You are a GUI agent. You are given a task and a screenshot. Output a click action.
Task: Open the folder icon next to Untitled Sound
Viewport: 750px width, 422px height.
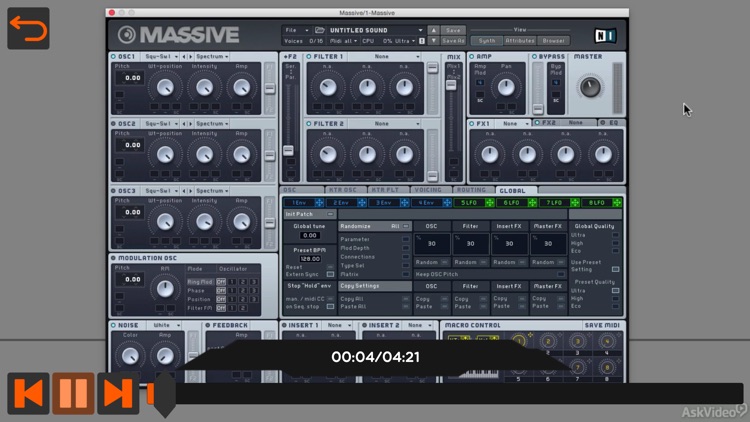[320, 30]
